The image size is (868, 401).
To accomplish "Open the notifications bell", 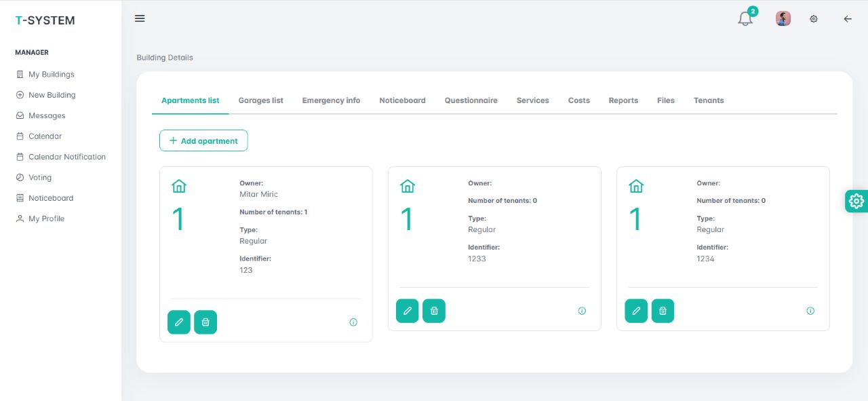I will pyautogui.click(x=744, y=19).
